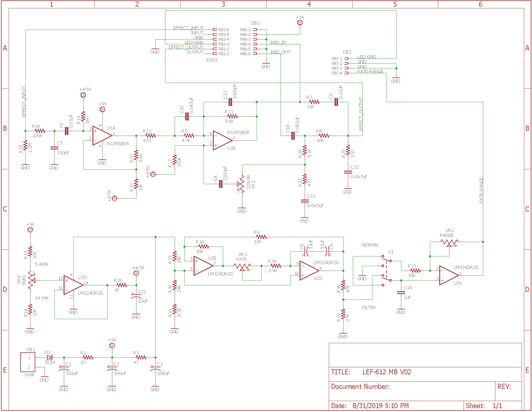Select the RC4558DR label under U1A
Image resolution: width=532 pixels, height=412 pixels.
(x=118, y=144)
